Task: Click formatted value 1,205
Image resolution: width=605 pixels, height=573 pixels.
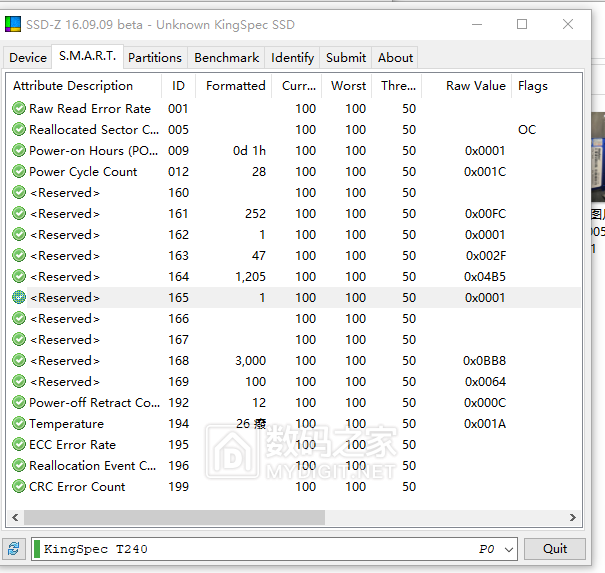Action: pyautogui.click(x=250, y=276)
